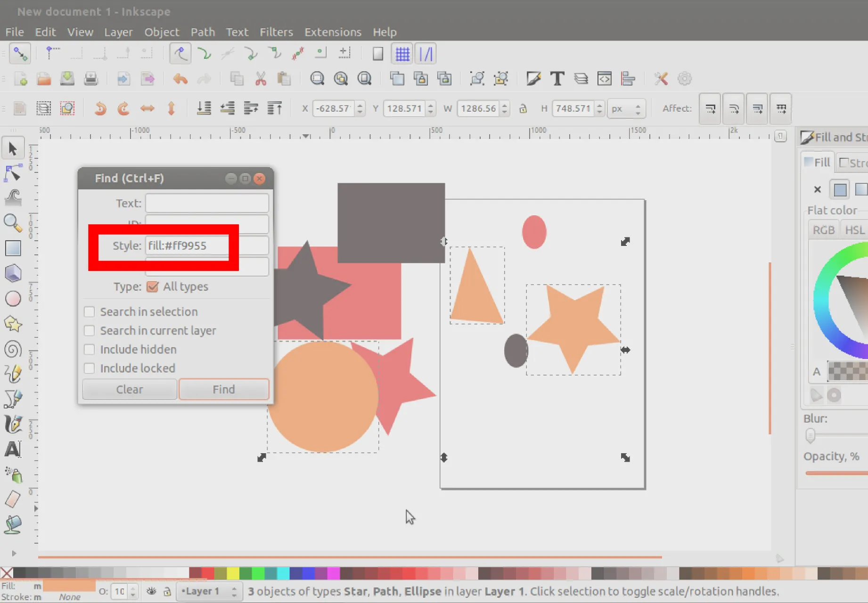Click the Style input field
The width and height of the screenshot is (868, 603).
pos(207,245)
